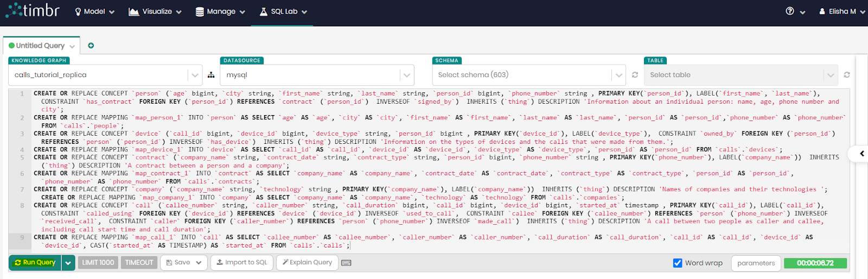Click Import to SQL button
This screenshot has height=279, width=868.
click(x=242, y=263)
